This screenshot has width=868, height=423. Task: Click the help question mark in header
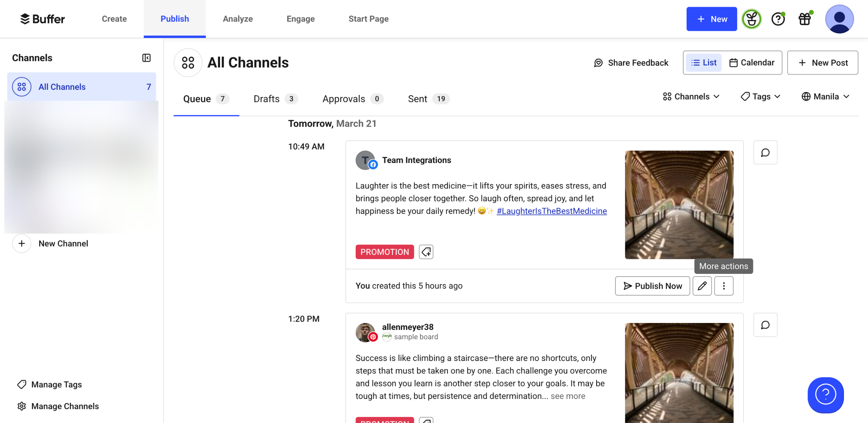click(778, 19)
